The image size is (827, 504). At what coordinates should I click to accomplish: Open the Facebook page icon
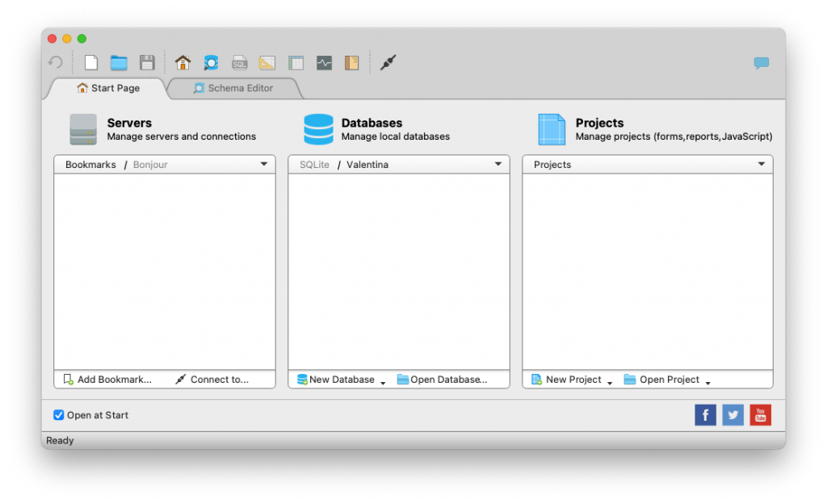pos(705,415)
